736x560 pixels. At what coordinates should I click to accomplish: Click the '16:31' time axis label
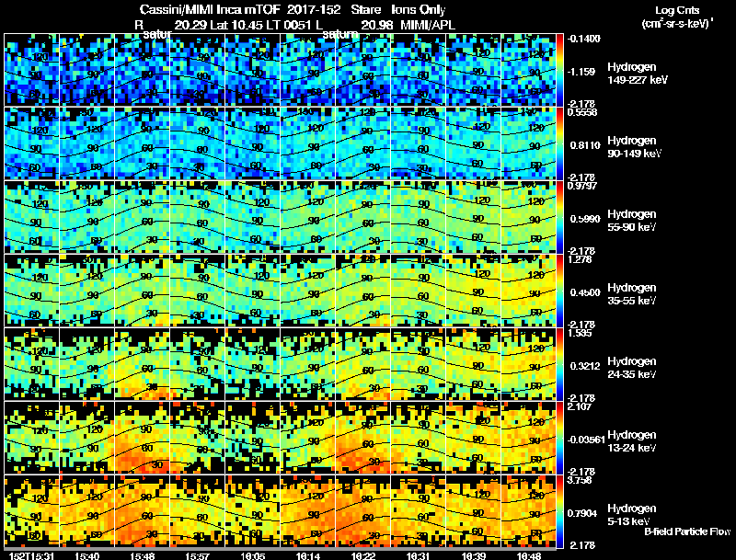coord(419,555)
